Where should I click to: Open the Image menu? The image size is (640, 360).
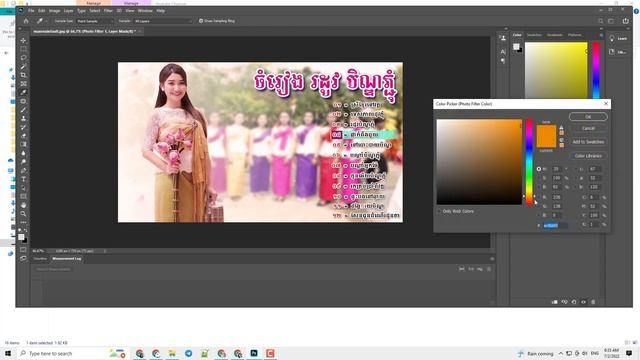pos(54,11)
